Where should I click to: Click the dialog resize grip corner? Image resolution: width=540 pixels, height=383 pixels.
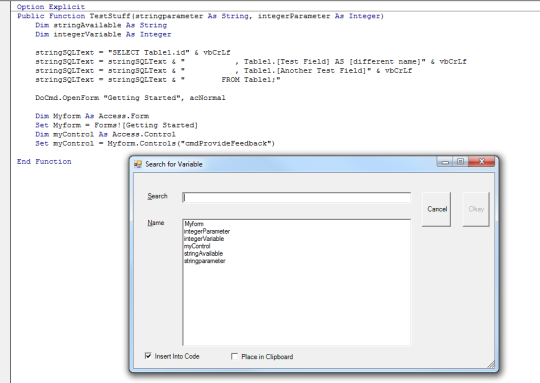491,364
